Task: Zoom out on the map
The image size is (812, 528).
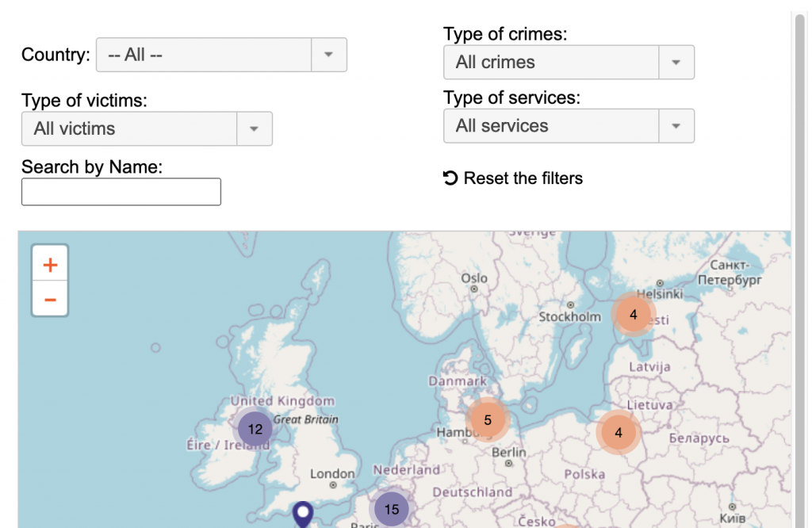Action: click(x=49, y=300)
